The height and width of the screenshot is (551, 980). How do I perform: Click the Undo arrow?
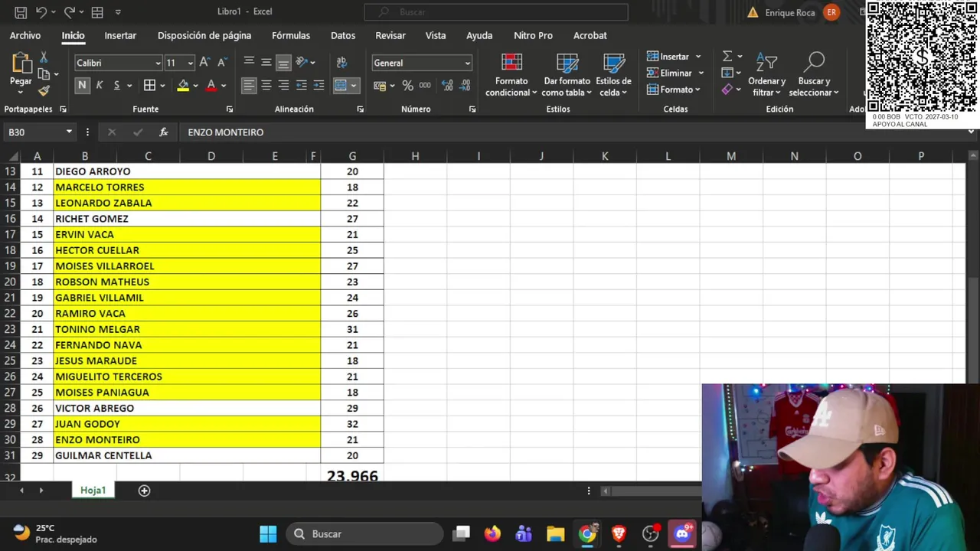[41, 12]
